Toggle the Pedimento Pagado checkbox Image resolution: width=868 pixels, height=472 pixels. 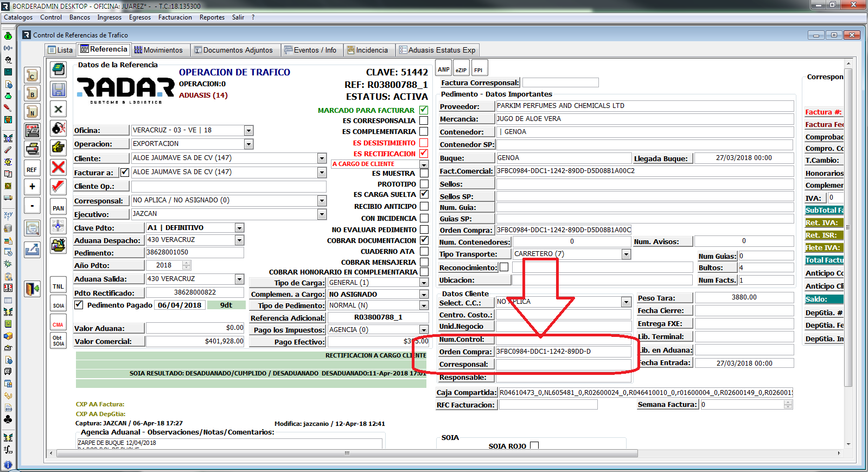tap(79, 305)
